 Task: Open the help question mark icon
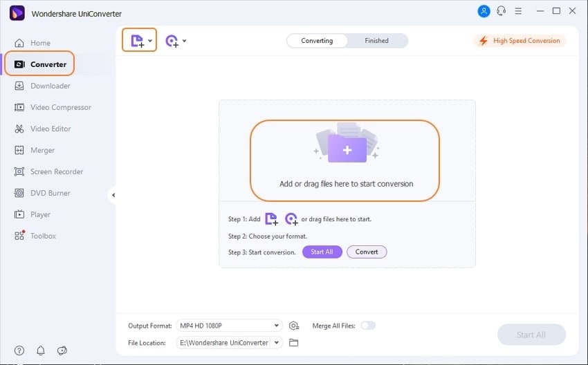point(19,350)
